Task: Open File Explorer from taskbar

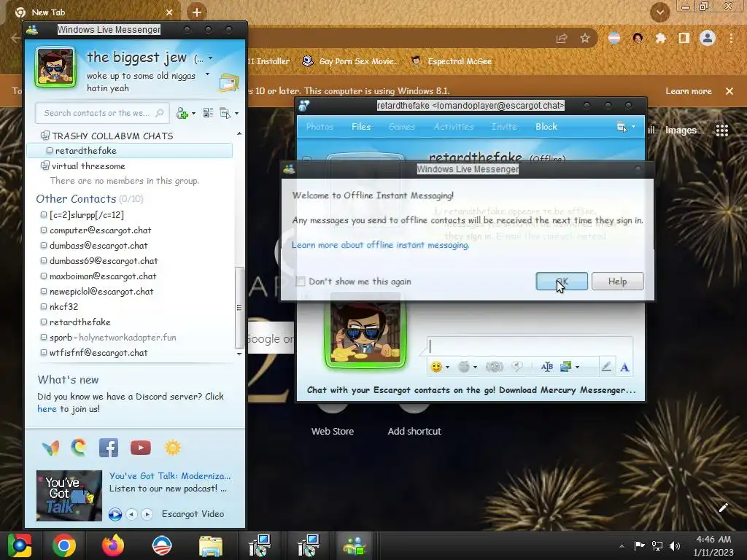Action: pyautogui.click(x=211, y=545)
